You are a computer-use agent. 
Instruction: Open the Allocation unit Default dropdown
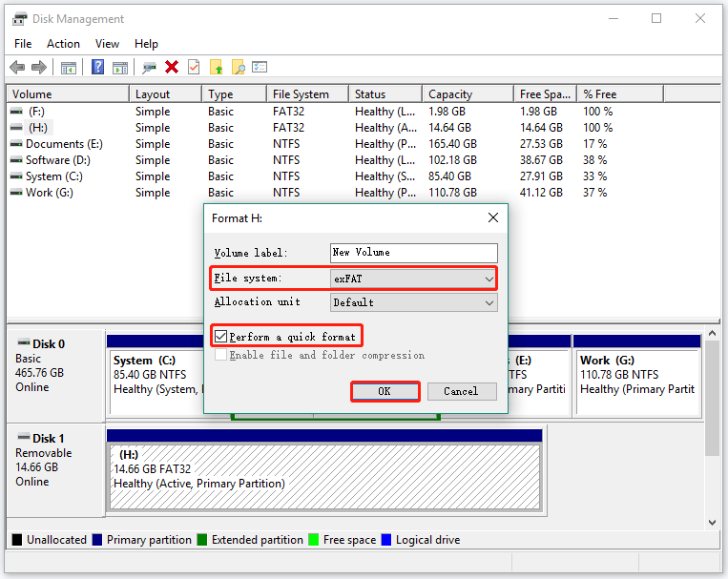(414, 302)
